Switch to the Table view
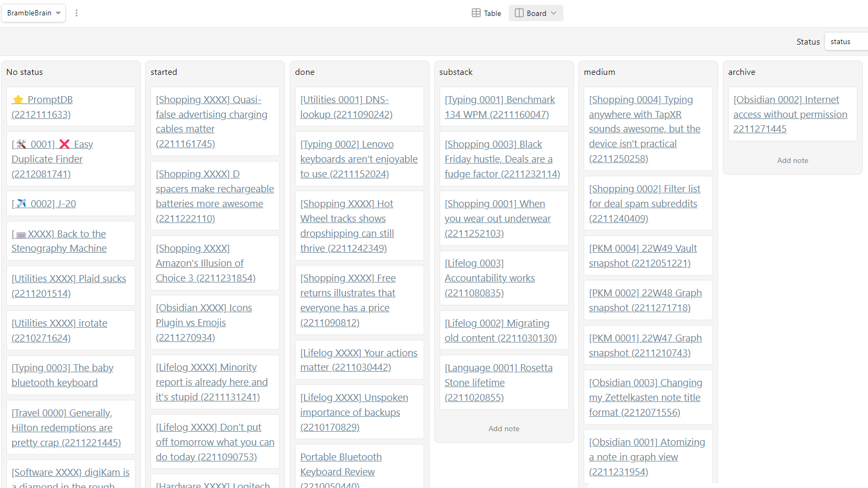The image size is (868, 488). coord(486,13)
